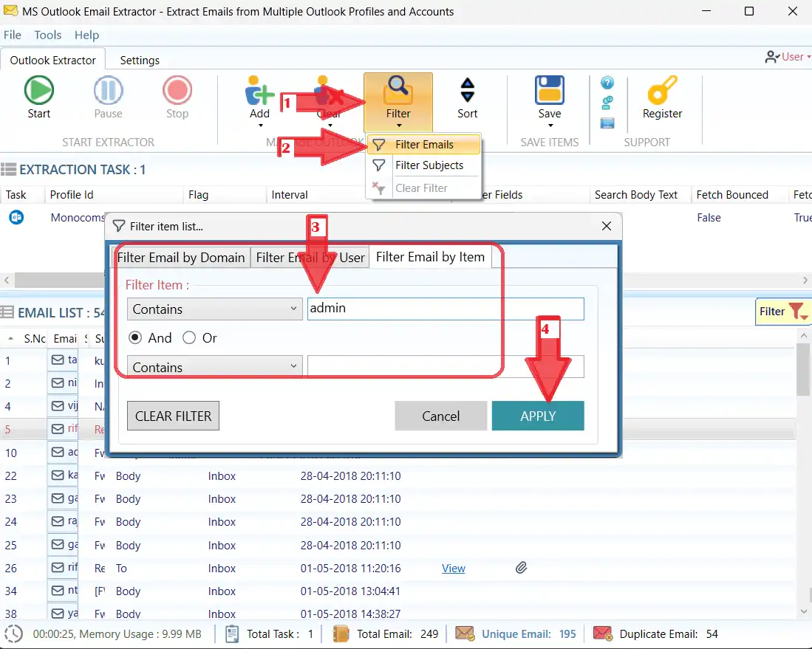Choose Filter Subjects menu entry
The height and width of the screenshot is (649, 812).
(x=424, y=165)
